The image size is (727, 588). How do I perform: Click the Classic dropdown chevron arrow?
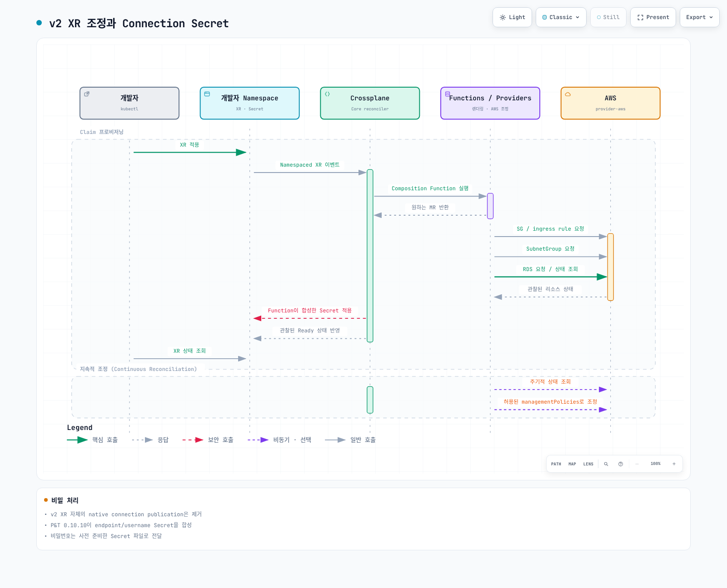pyautogui.click(x=578, y=17)
